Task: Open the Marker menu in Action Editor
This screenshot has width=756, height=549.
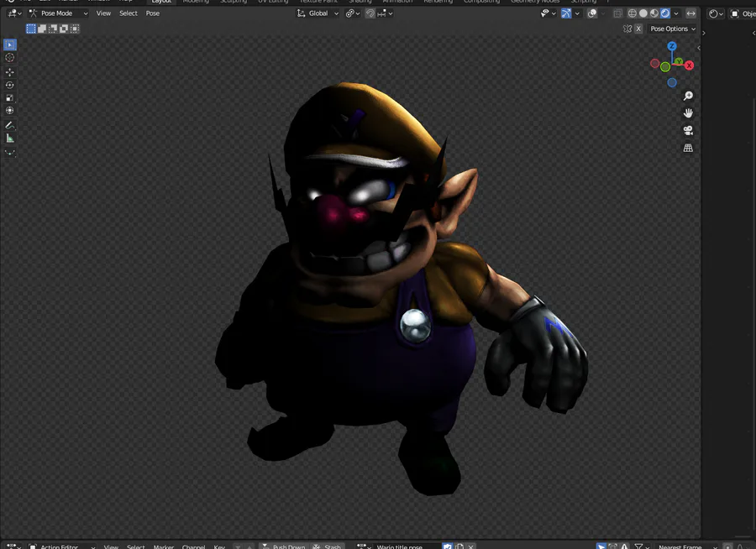Action: pos(164,546)
